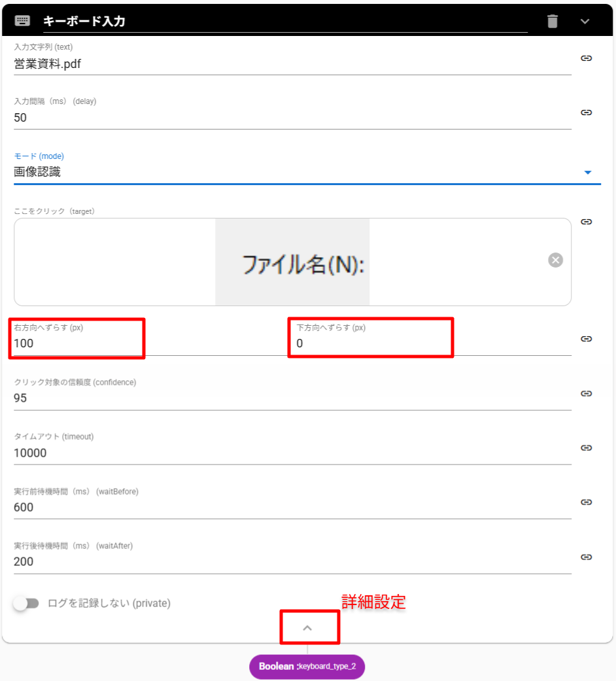Click the Boolean keyboard_type_2 output badge
Image resolution: width=616 pixels, height=681 pixels.
click(307, 667)
